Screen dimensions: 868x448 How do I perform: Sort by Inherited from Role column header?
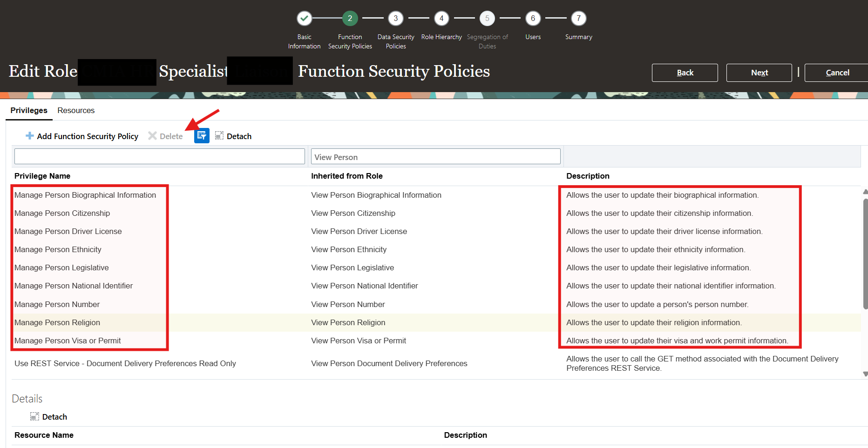click(347, 176)
